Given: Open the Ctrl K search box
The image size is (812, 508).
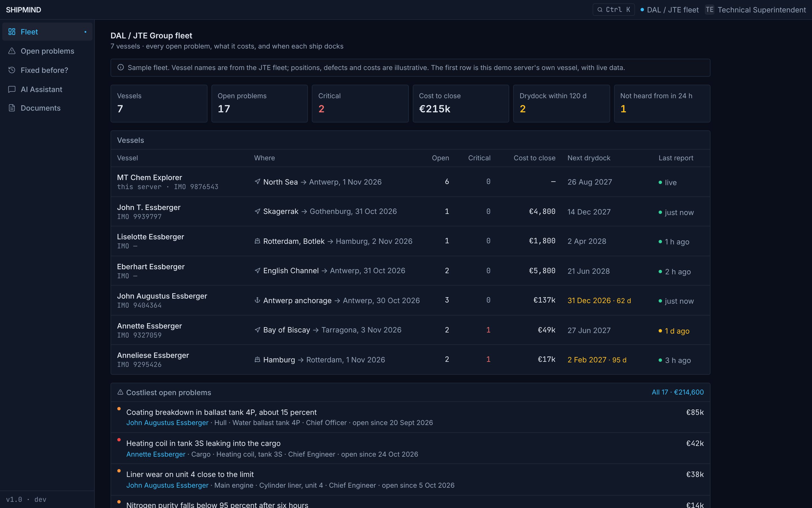Looking at the screenshot, I should coord(614,10).
